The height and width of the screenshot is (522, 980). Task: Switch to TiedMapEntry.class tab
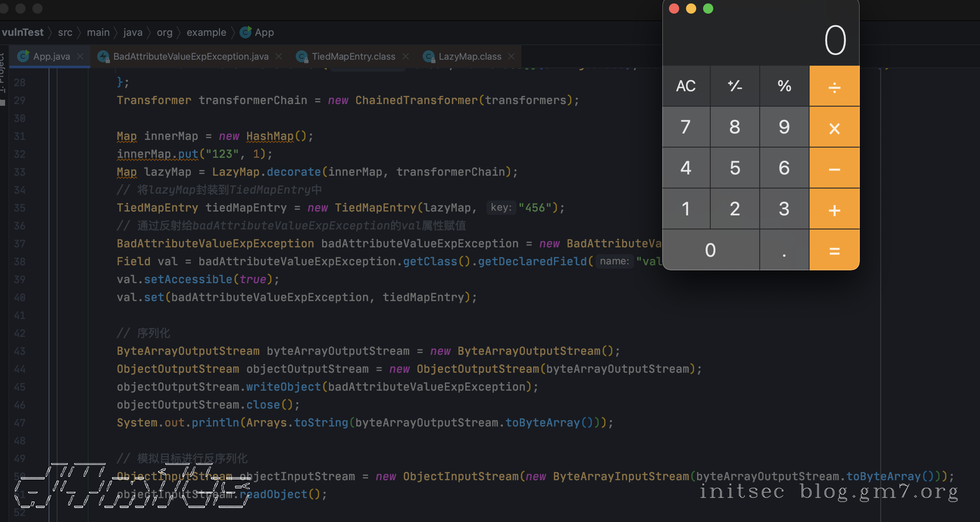353,56
